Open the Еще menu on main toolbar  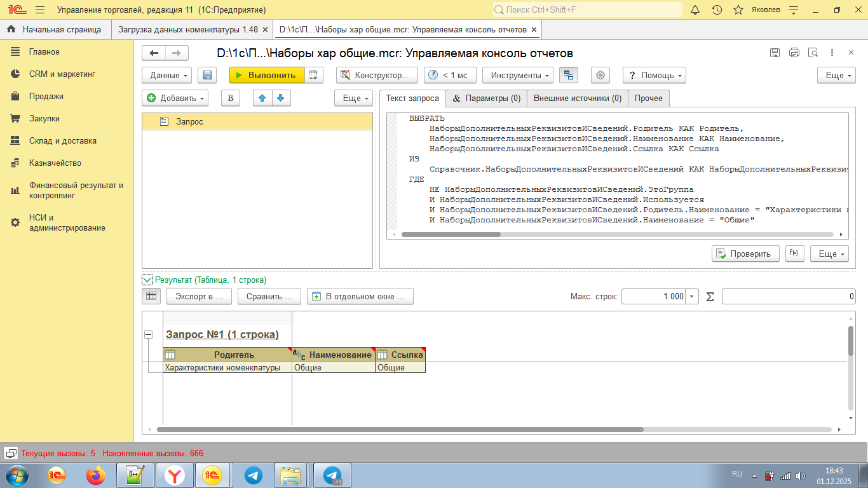(836, 75)
